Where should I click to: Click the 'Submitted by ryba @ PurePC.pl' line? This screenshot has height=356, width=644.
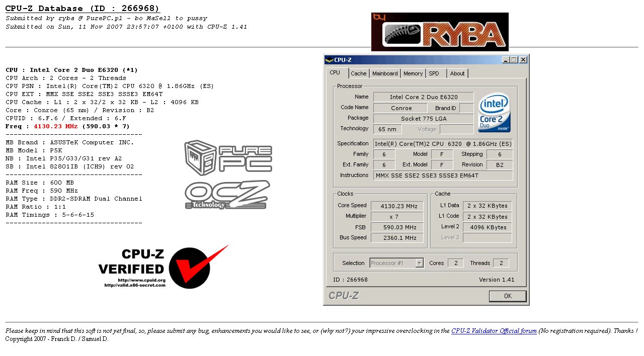pyautogui.click(x=106, y=18)
